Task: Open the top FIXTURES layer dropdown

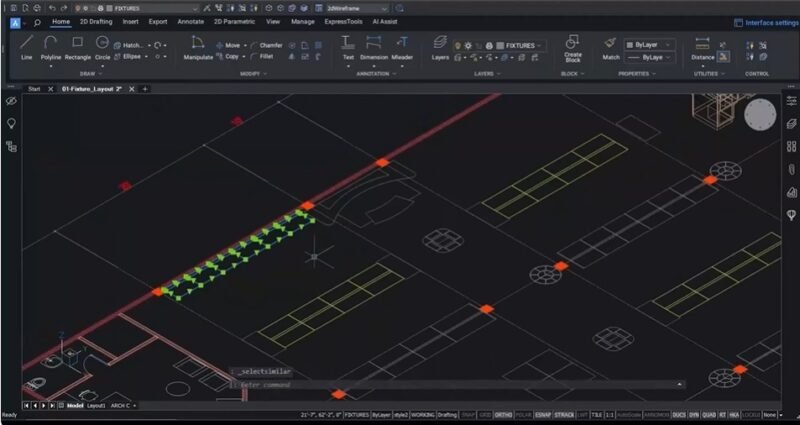Action: 136,8
